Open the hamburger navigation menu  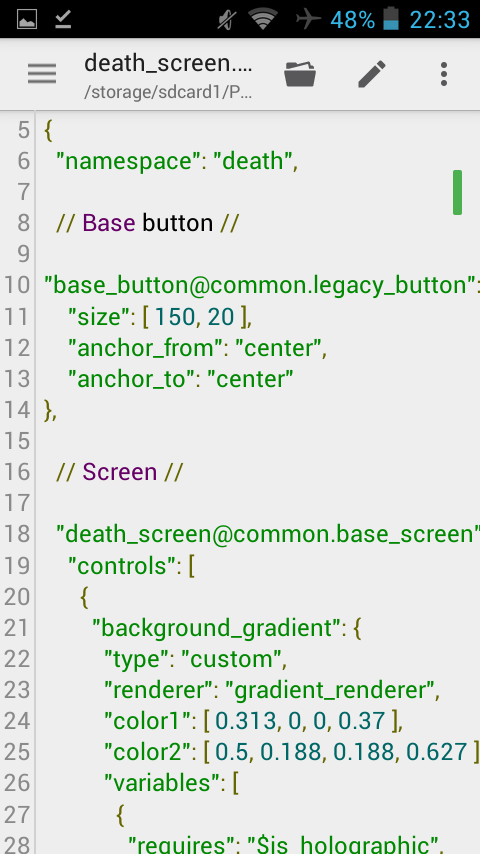[42, 74]
